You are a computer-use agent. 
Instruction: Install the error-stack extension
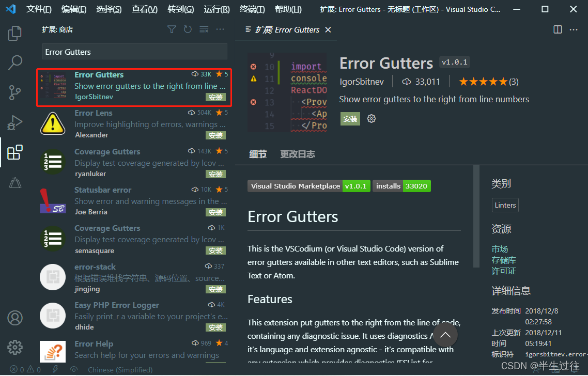tap(215, 289)
